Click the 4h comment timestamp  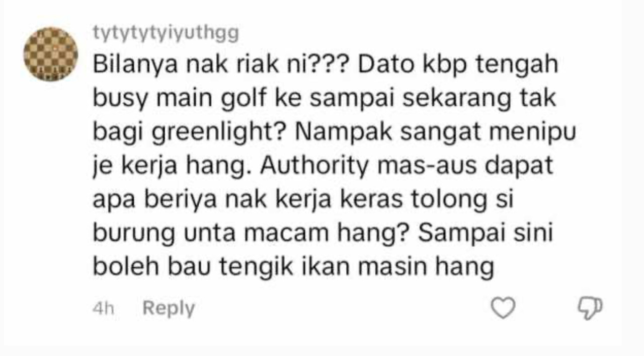(x=103, y=309)
